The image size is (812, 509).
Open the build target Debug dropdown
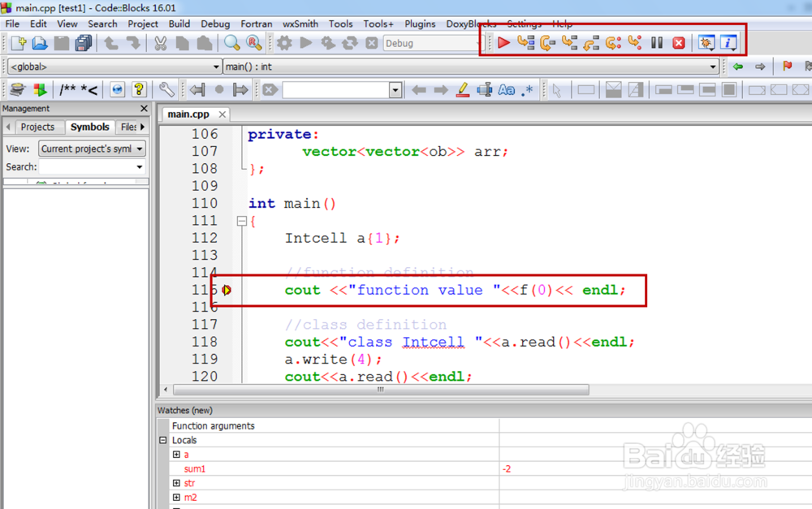pyautogui.click(x=433, y=43)
